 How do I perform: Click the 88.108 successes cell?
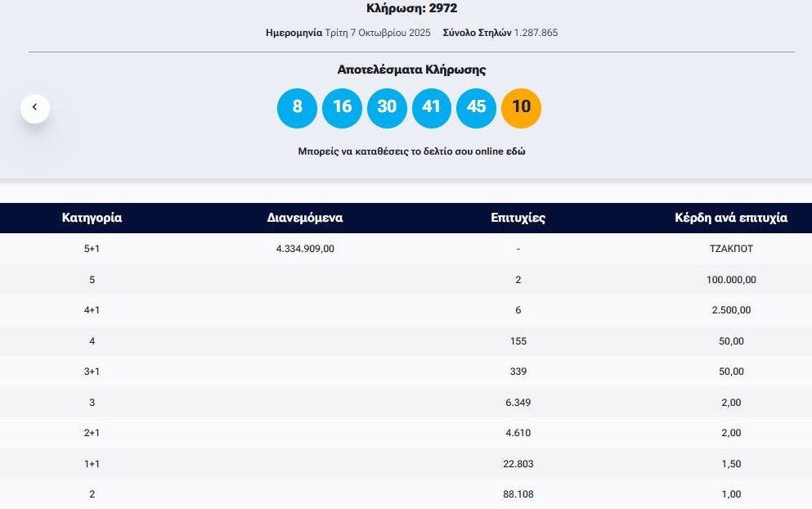[518, 494]
